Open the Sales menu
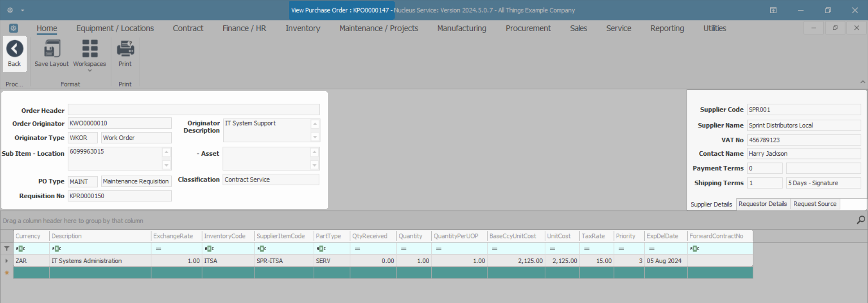This screenshot has height=303, width=868. [578, 28]
